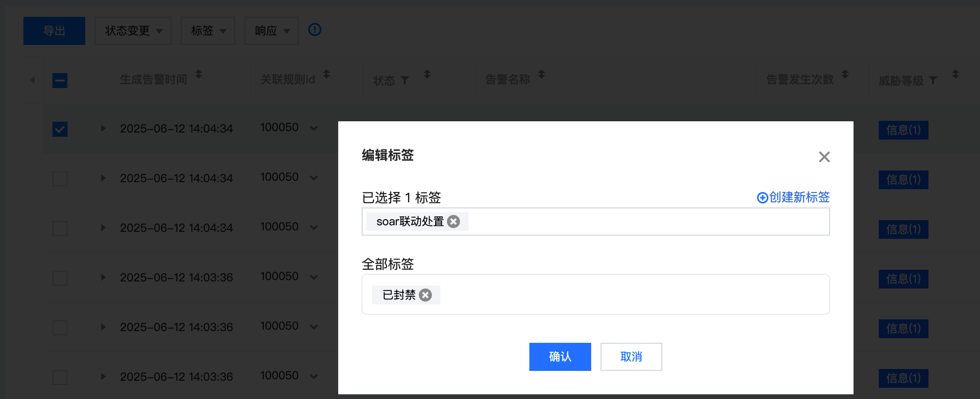Click the blue info circle icon in toolbar
Viewport: 980px width, 399px height.
(x=315, y=30)
